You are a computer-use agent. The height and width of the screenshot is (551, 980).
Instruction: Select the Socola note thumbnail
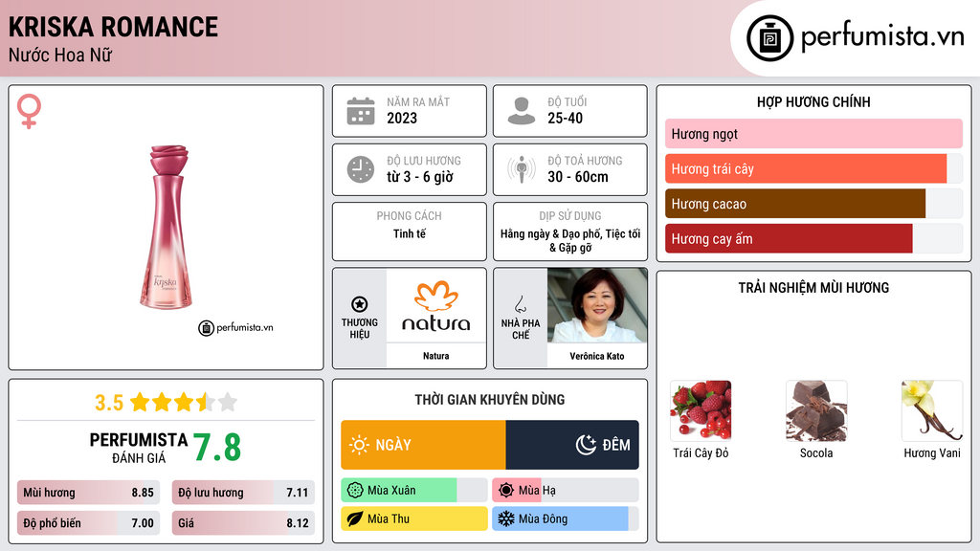(816, 411)
